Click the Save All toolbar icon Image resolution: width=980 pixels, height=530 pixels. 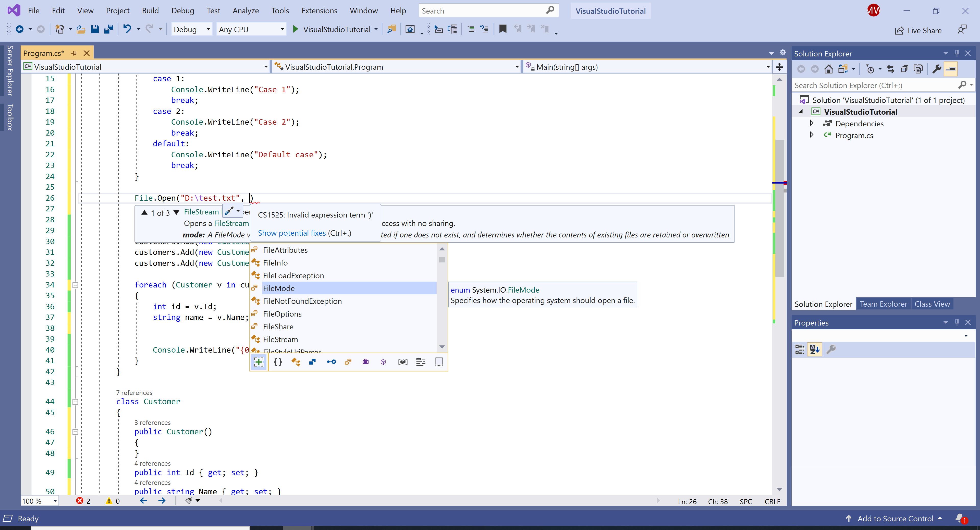click(x=109, y=29)
